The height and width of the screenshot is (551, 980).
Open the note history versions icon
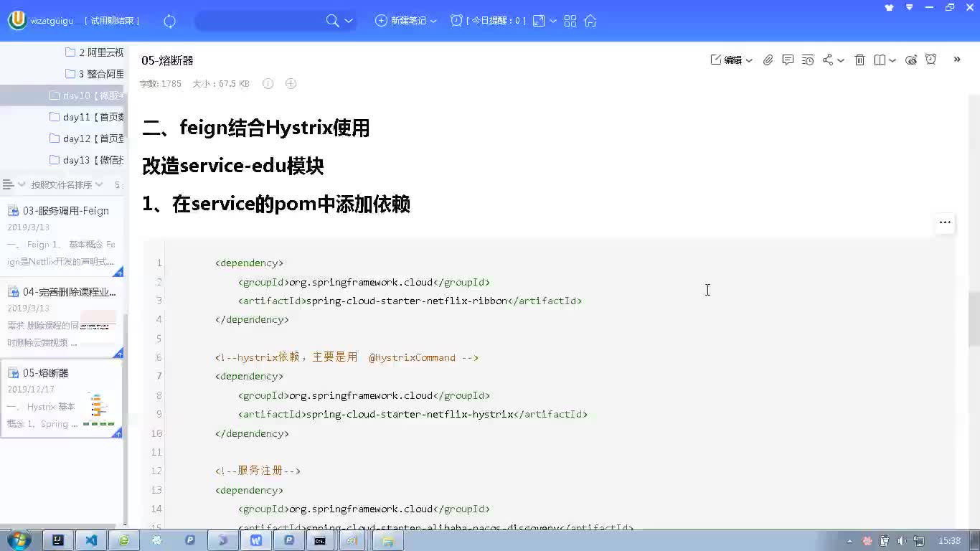pyautogui.click(x=808, y=60)
